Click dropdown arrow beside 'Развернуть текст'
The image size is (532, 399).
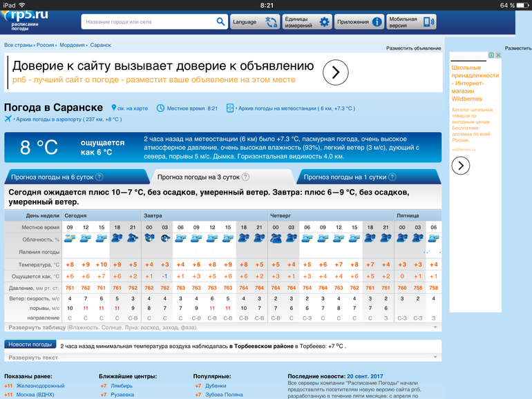pyautogui.click(x=435, y=358)
